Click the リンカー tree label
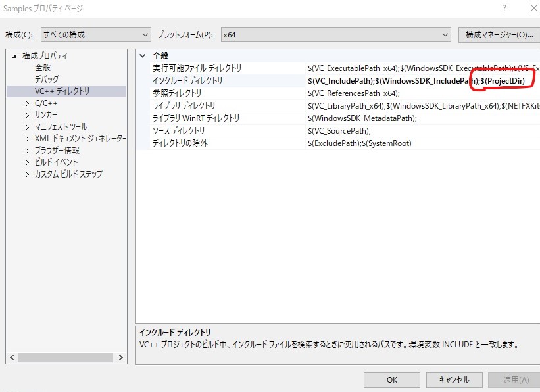Viewport: 540px width, 392px height. pos(46,115)
